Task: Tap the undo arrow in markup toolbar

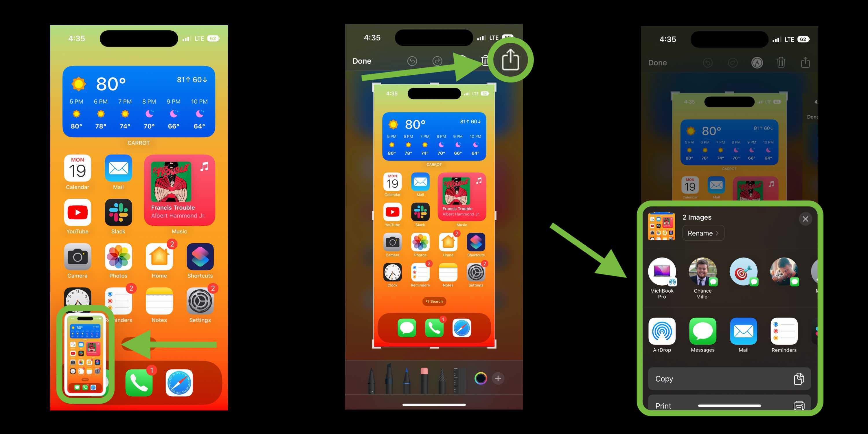Action: pos(412,60)
